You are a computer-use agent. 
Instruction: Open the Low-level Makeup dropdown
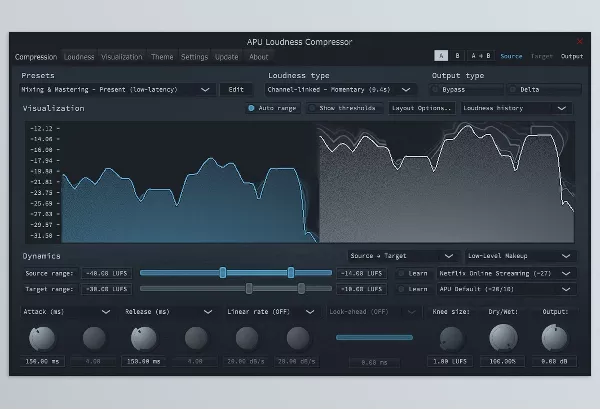click(521, 256)
